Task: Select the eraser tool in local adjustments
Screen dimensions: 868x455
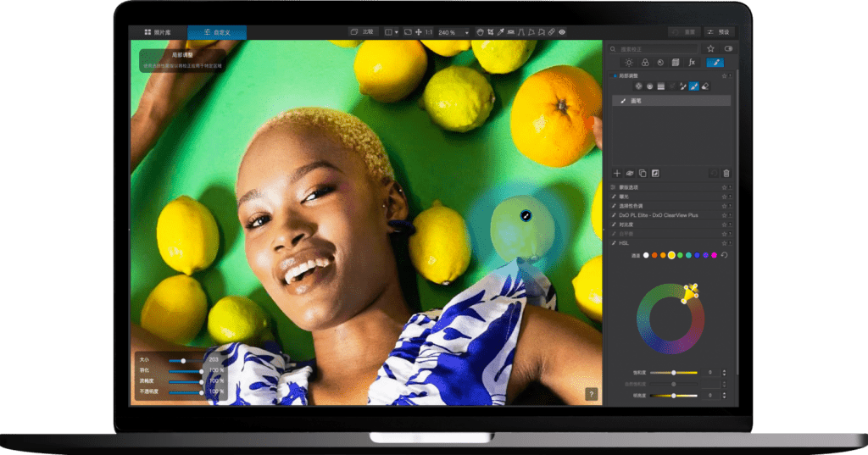Action: coord(704,86)
